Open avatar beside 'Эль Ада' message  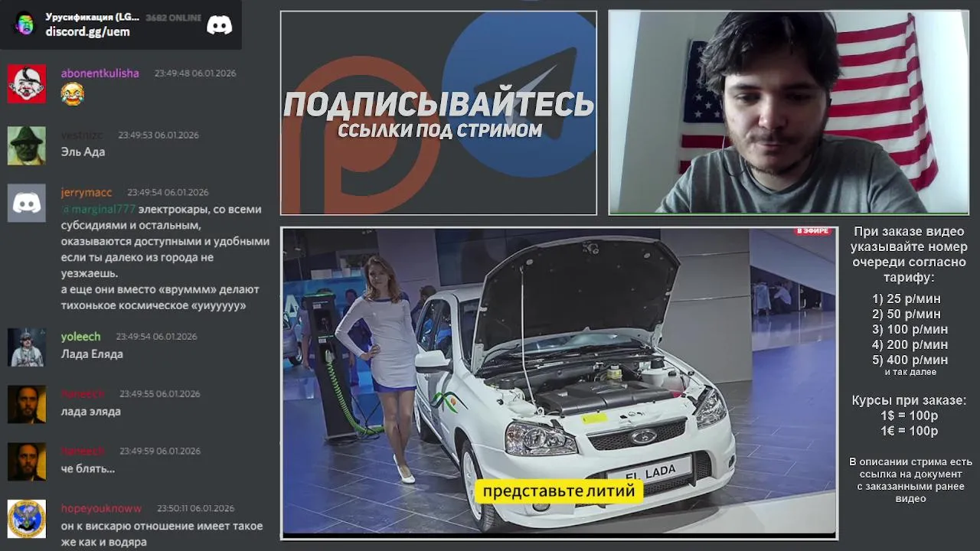coord(27,145)
